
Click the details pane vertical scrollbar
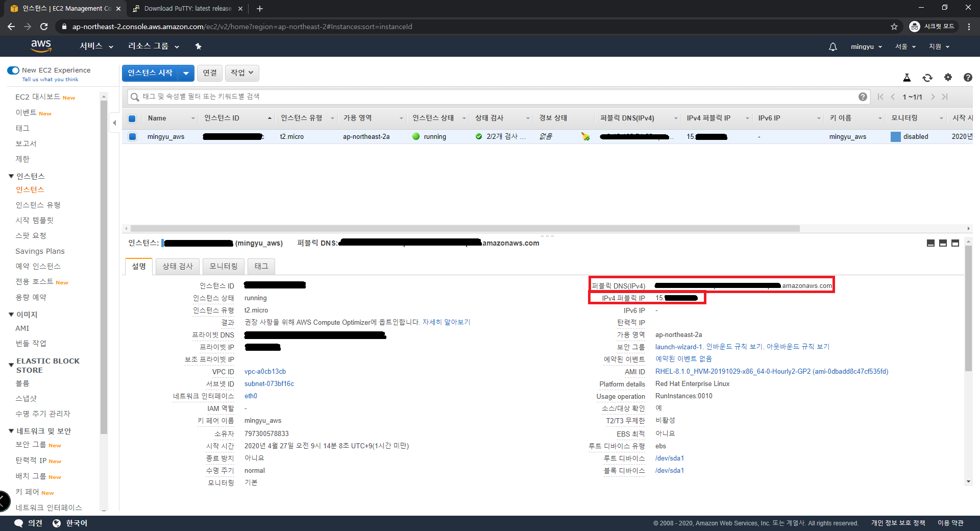tap(968, 309)
